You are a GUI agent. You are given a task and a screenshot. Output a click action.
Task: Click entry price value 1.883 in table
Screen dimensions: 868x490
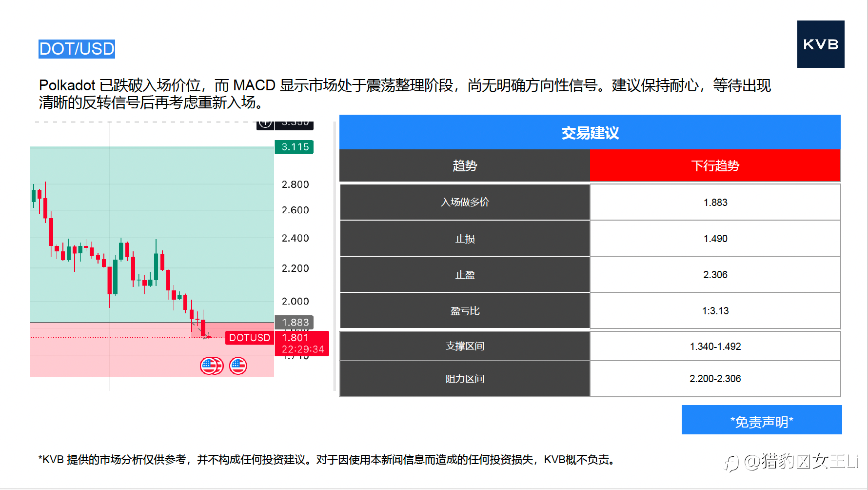tap(715, 202)
